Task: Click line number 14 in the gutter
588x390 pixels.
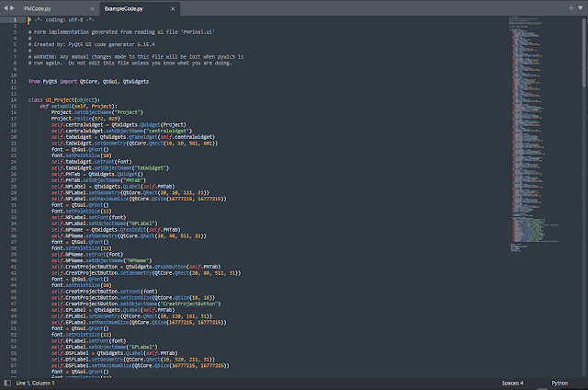Action: coord(14,100)
